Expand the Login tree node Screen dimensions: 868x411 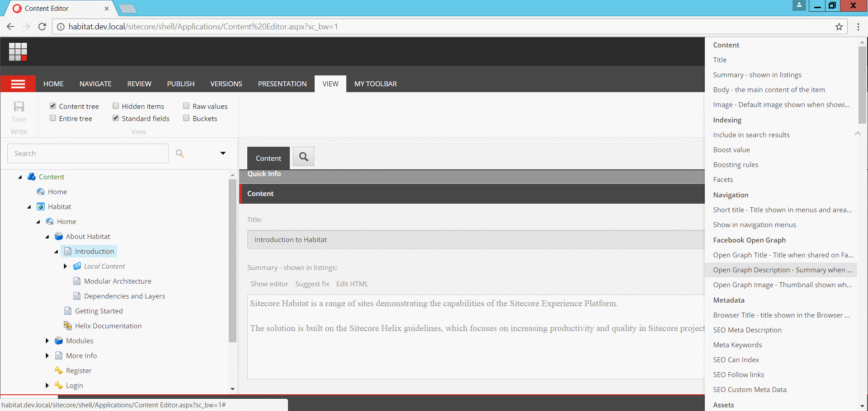pyautogui.click(x=47, y=385)
